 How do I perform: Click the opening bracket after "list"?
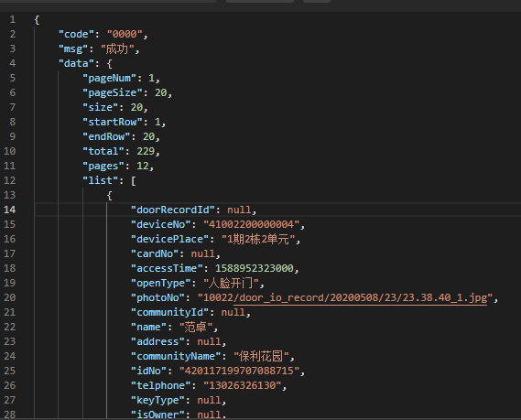tap(134, 180)
